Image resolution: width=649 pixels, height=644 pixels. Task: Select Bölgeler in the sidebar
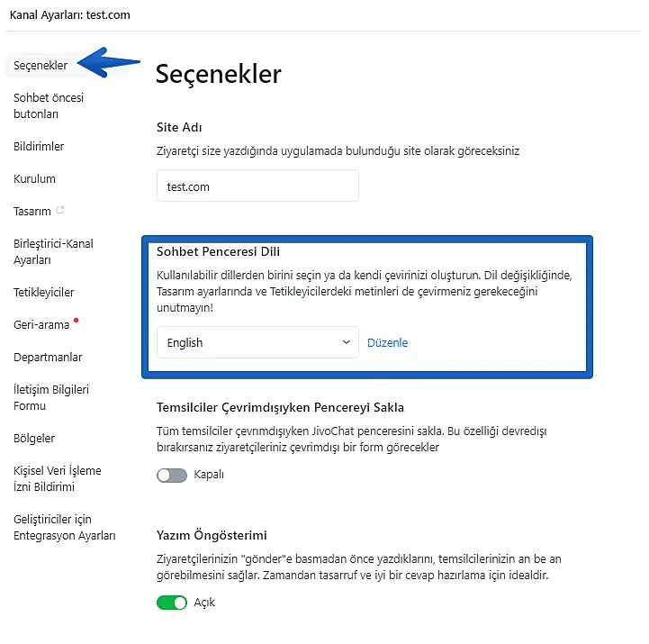point(34,438)
